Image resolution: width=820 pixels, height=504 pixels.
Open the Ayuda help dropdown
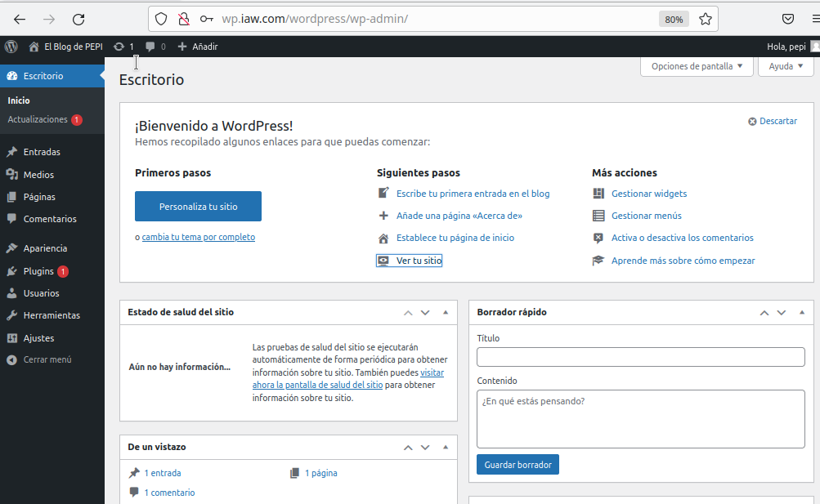tap(786, 66)
